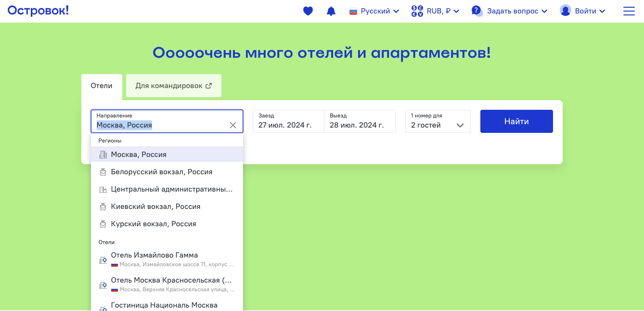Select suggestion Белорусский вокзал, Россия
Image resolution: width=644 pixels, height=311 pixels.
click(x=167, y=172)
